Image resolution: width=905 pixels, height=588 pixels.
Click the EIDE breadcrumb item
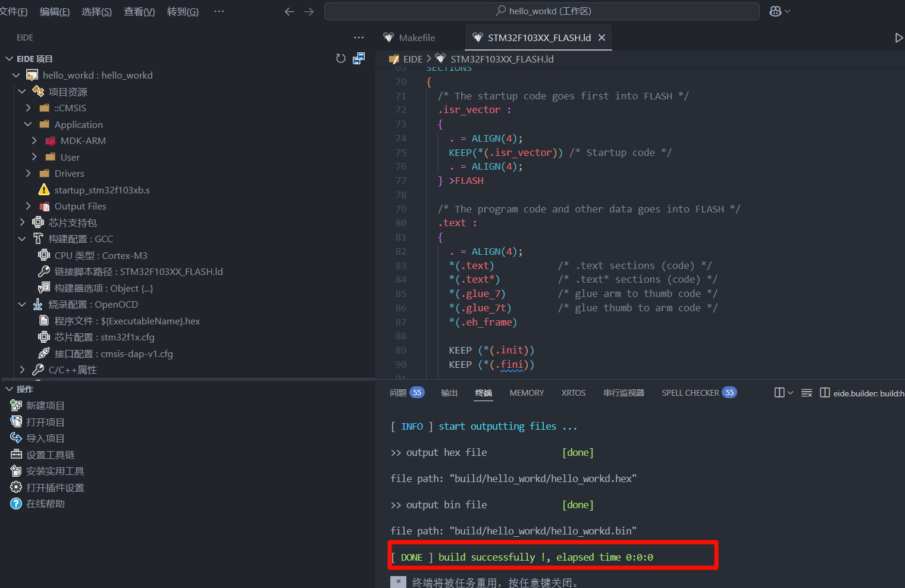point(413,59)
